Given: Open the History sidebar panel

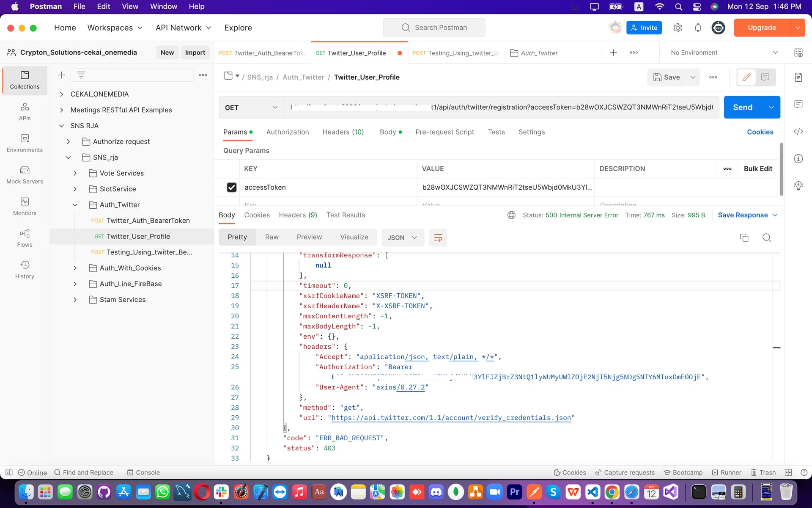Looking at the screenshot, I should coord(25,270).
